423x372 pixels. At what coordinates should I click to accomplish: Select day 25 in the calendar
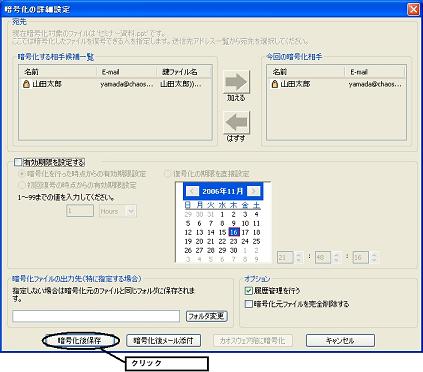[256, 241]
